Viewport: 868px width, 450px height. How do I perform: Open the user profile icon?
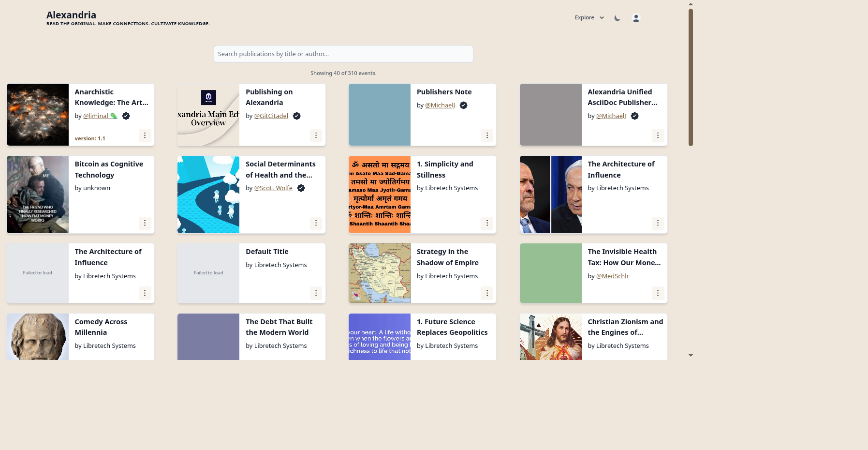[636, 18]
